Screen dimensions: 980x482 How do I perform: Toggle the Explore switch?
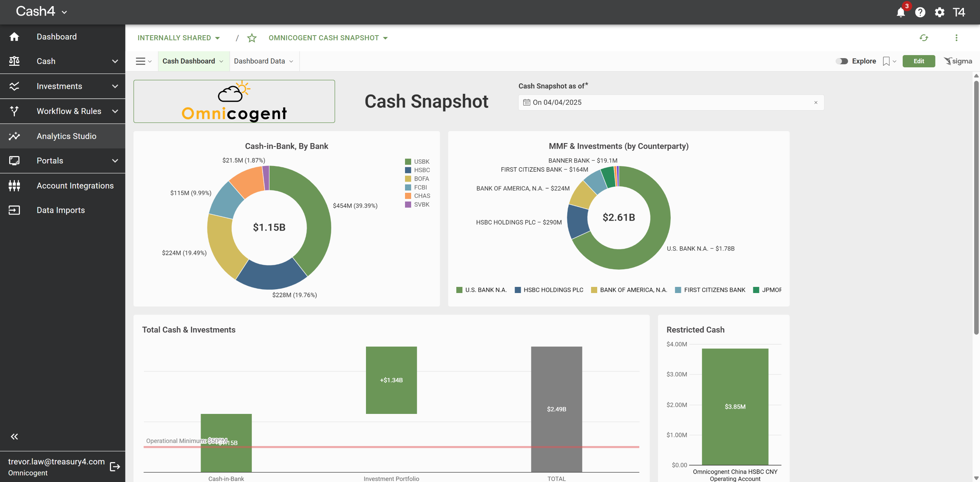(x=842, y=61)
